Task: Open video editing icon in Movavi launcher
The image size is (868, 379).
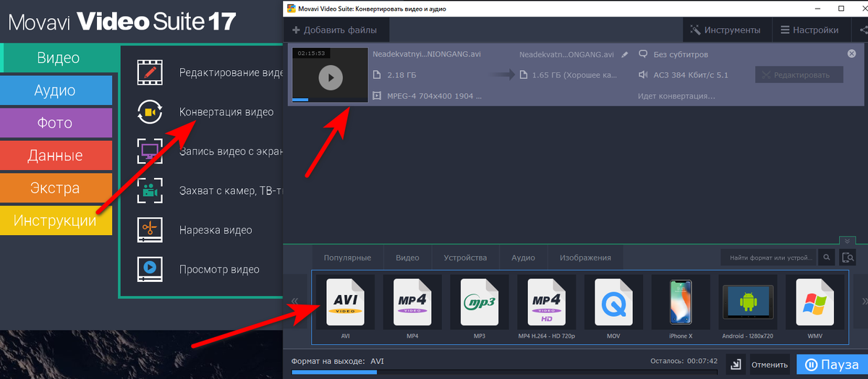Action: point(150,72)
